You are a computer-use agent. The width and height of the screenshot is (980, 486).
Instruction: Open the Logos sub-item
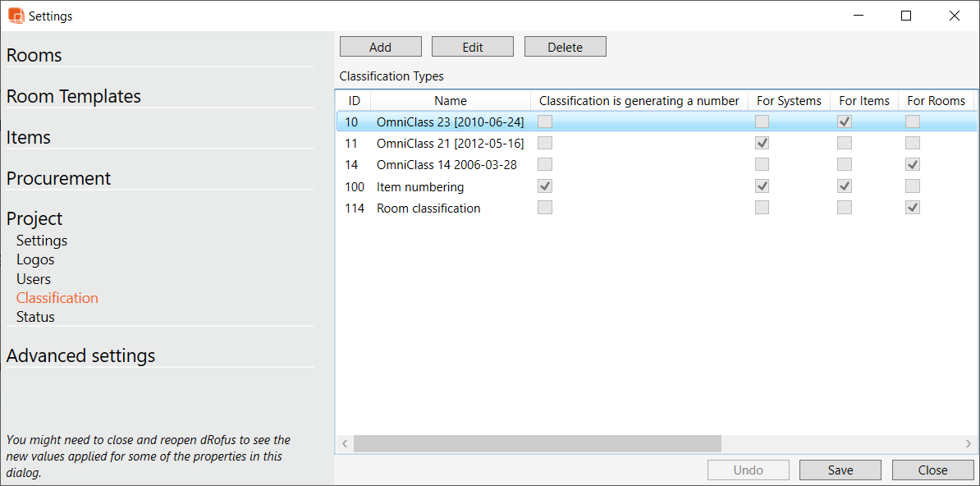tap(35, 259)
